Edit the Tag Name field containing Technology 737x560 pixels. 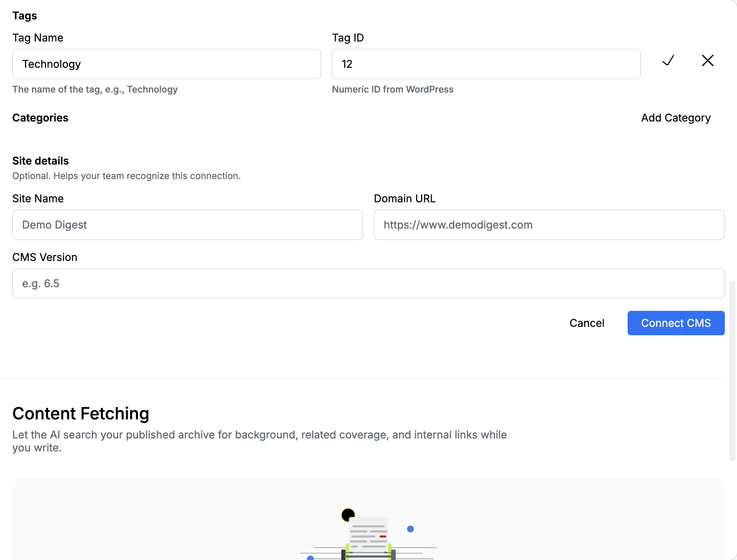tap(167, 64)
